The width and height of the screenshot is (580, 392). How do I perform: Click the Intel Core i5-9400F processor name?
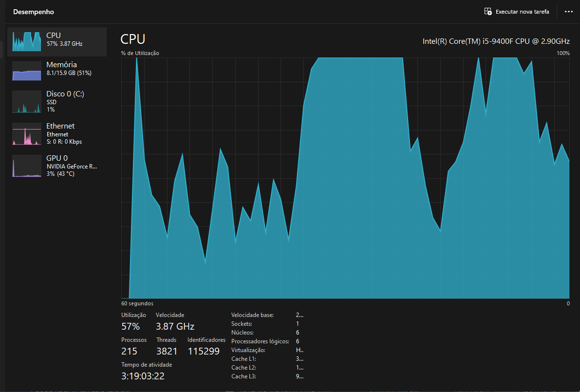(x=497, y=41)
